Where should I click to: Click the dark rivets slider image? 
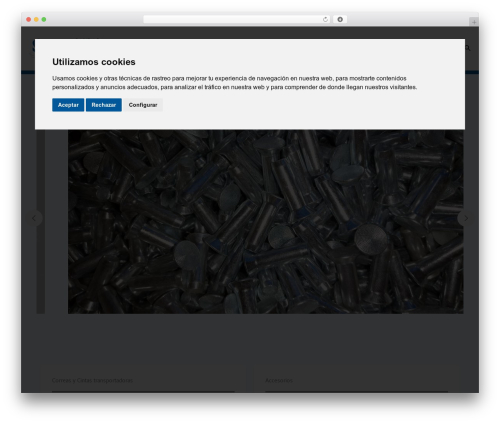coord(266,222)
